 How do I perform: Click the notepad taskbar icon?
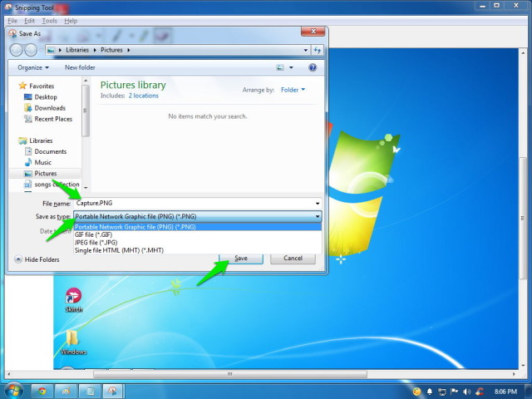90,392
